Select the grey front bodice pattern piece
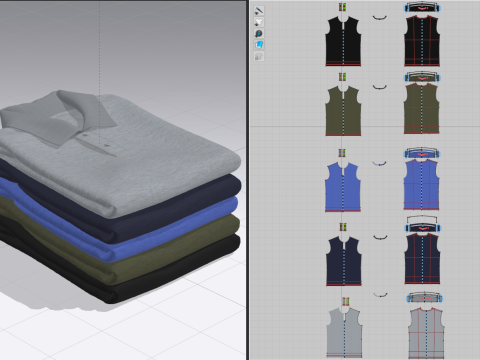The height and width of the screenshot is (360, 480). (345, 333)
